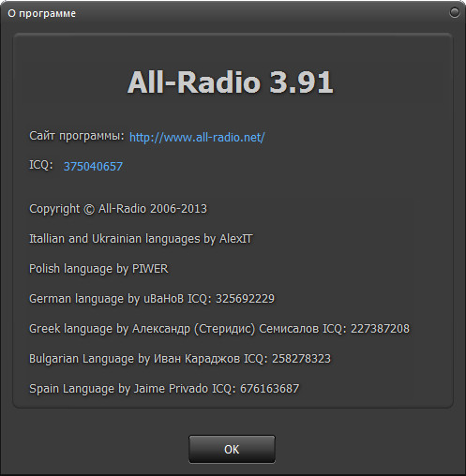
Task: Click 'Itallian and Ukrainian languages by AlexIT'
Action: 141,239
